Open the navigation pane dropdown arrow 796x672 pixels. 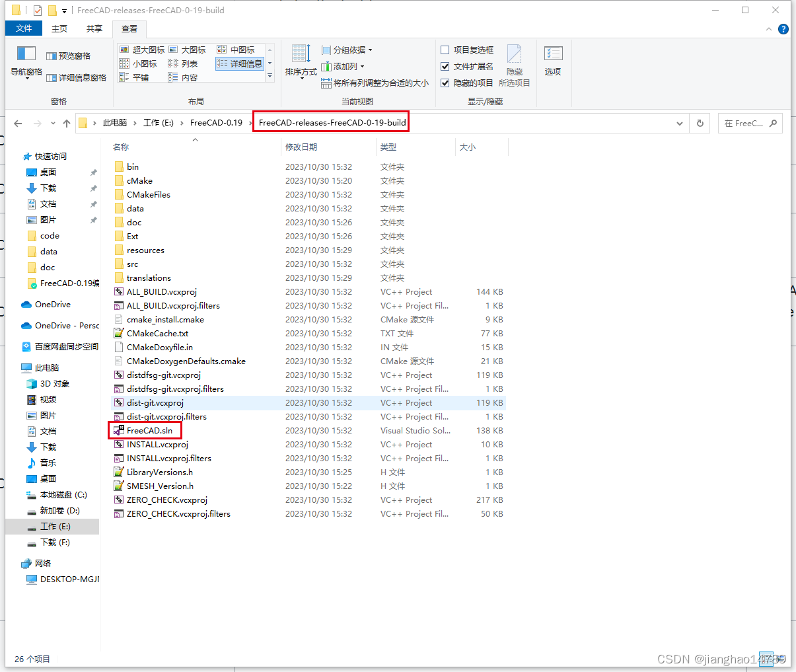click(x=26, y=80)
